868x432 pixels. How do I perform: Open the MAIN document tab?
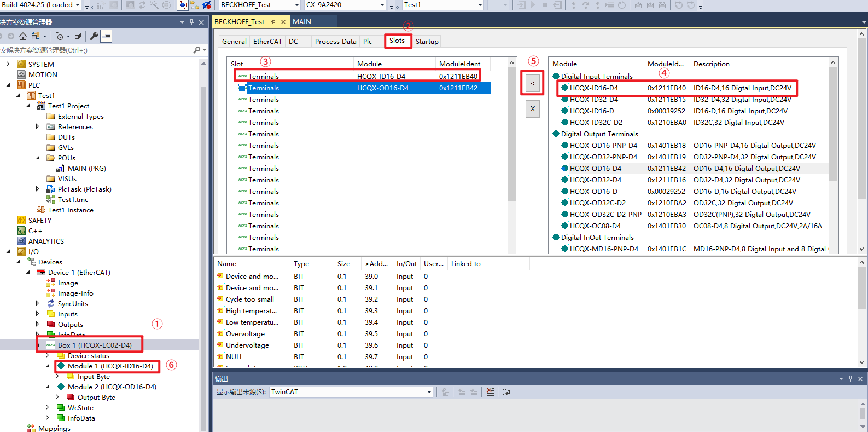[x=302, y=22]
